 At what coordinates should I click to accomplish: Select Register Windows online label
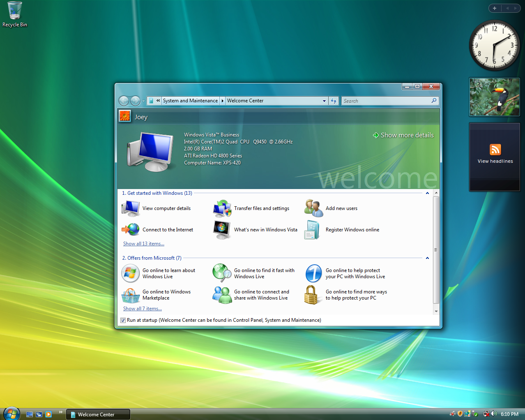click(x=352, y=230)
